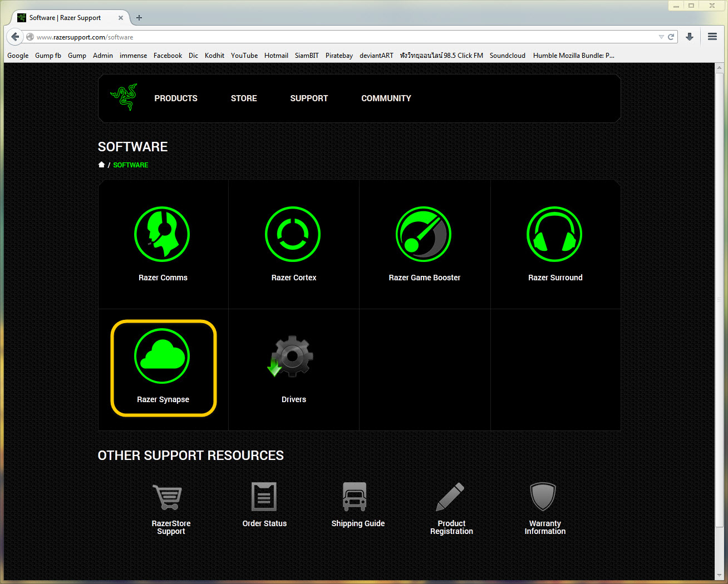Click the scrollbar up arrow
Screen dimensions: 728x584
coord(719,67)
